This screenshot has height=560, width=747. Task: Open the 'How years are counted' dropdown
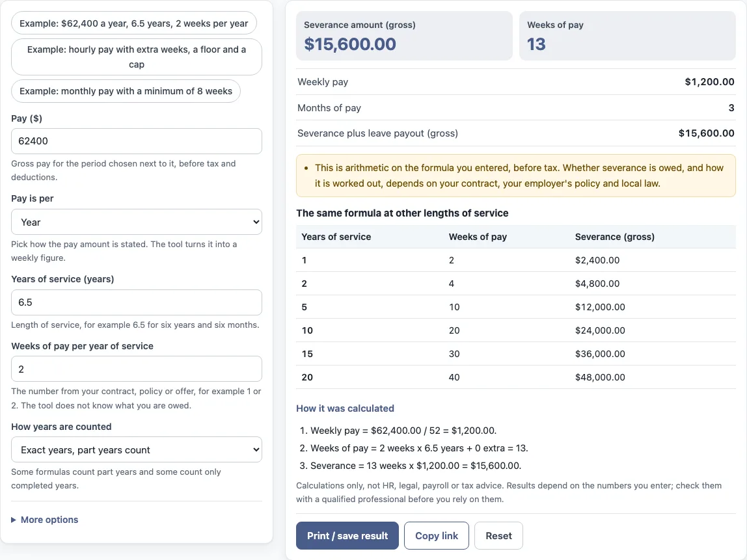(x=136, y=449)
